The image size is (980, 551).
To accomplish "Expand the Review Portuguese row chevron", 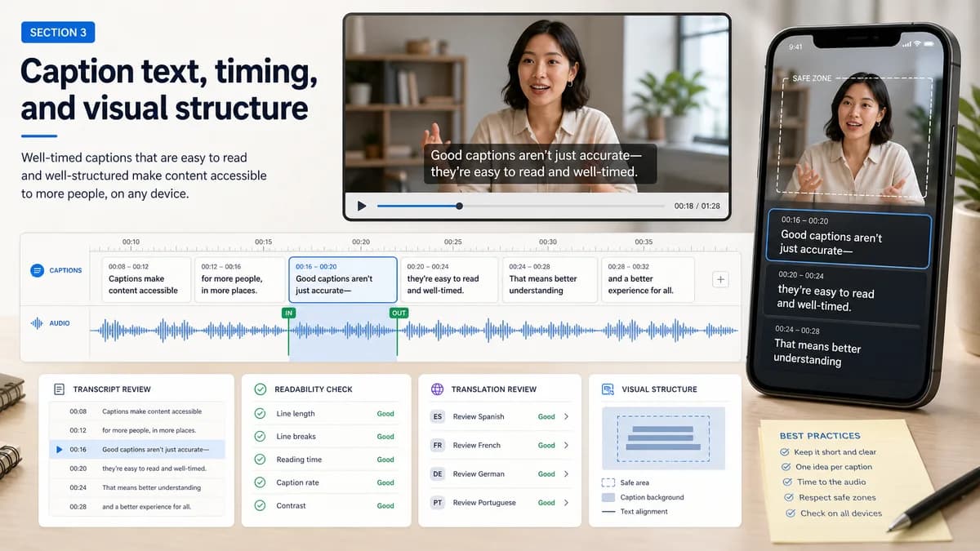I will pos(567,503).
